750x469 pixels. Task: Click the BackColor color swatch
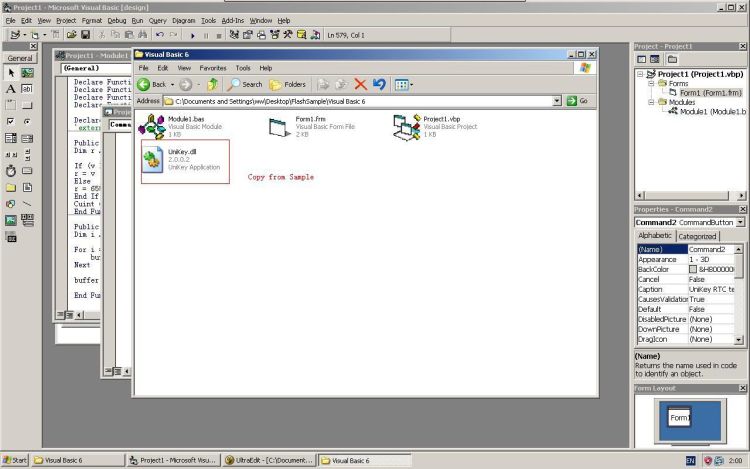[693, 270]
